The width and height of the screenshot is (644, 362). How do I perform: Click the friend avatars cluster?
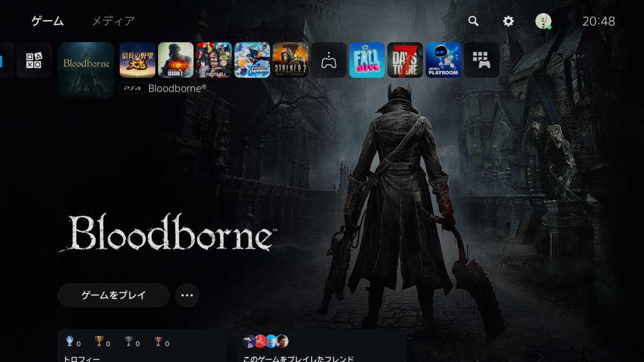pyautogui.click(x=266, y=341)
